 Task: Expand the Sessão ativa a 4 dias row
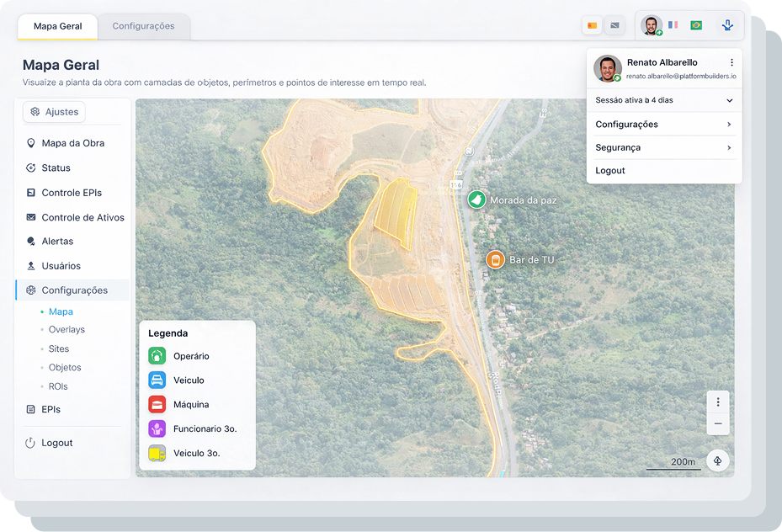(x=664, y=100)
